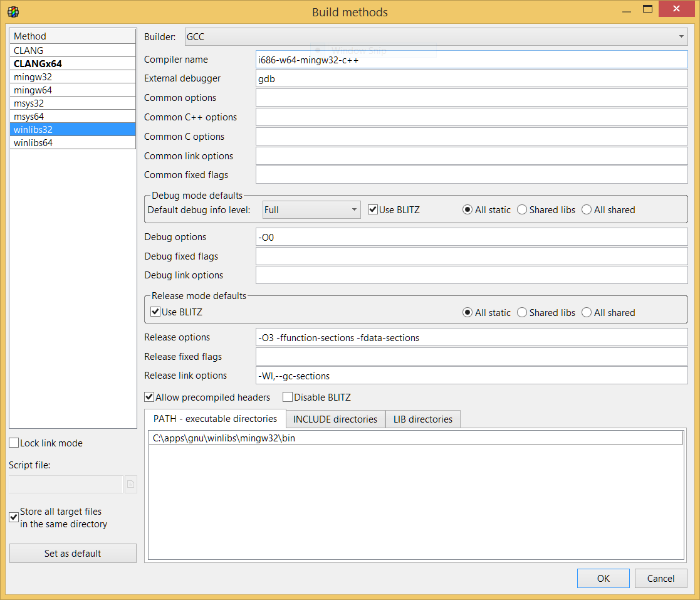The image size is (700, 600).
Task: Click into the Compiler name field
Action: (x=471, y=60)
